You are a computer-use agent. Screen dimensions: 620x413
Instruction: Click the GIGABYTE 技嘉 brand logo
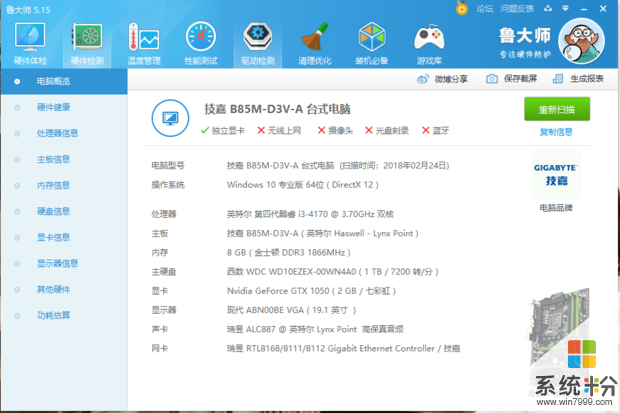tap(556, 174)
